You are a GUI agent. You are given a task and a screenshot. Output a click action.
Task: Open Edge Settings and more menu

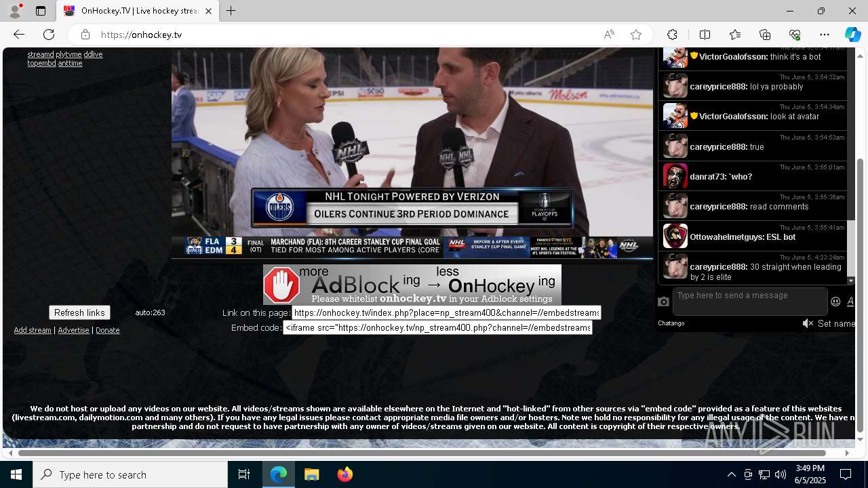click(x=825, y=35)
